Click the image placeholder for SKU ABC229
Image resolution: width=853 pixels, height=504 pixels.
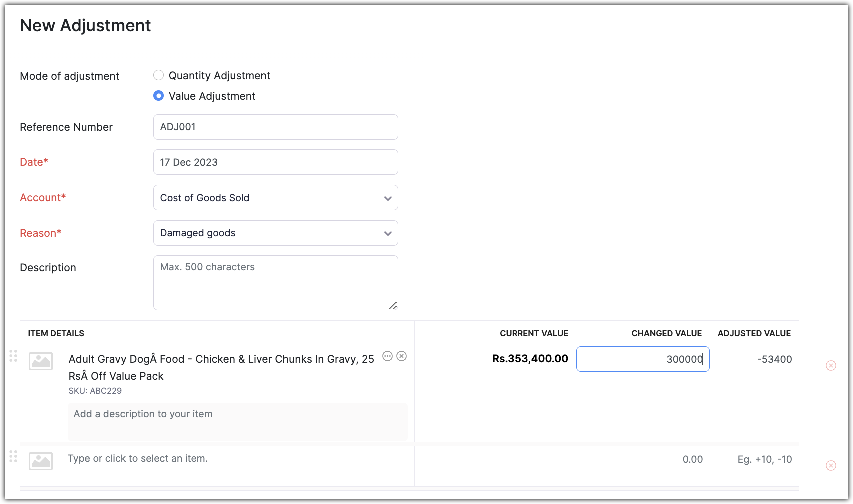click(x=40, y=361)
